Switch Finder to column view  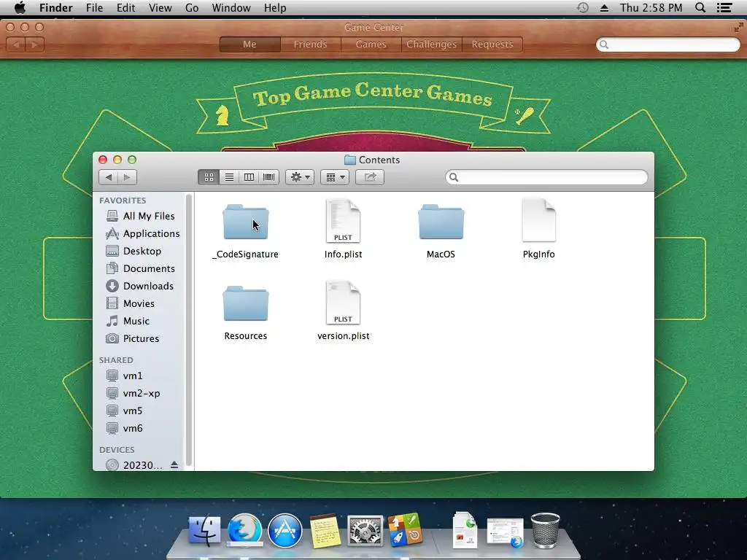tap(249, 177)
